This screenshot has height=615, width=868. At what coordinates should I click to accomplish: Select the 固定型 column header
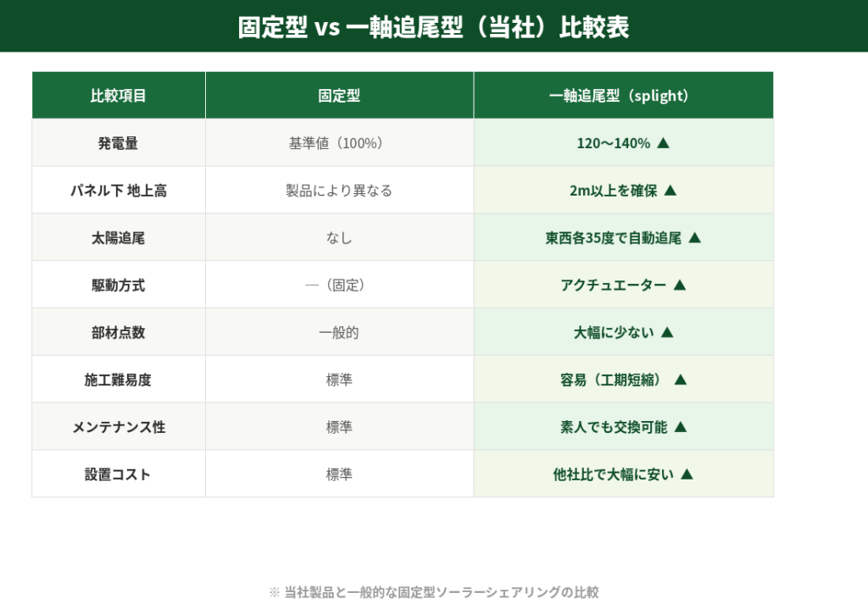click(339, 96)
